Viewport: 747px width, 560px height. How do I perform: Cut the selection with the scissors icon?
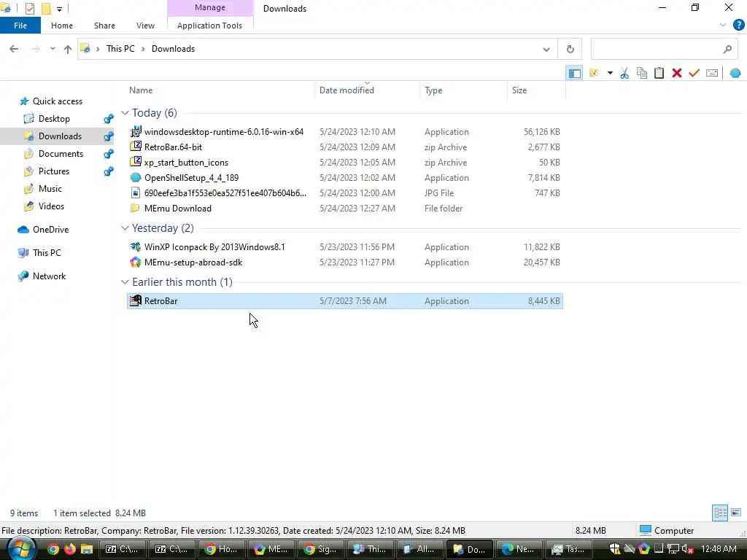click(x=624, y=74)
